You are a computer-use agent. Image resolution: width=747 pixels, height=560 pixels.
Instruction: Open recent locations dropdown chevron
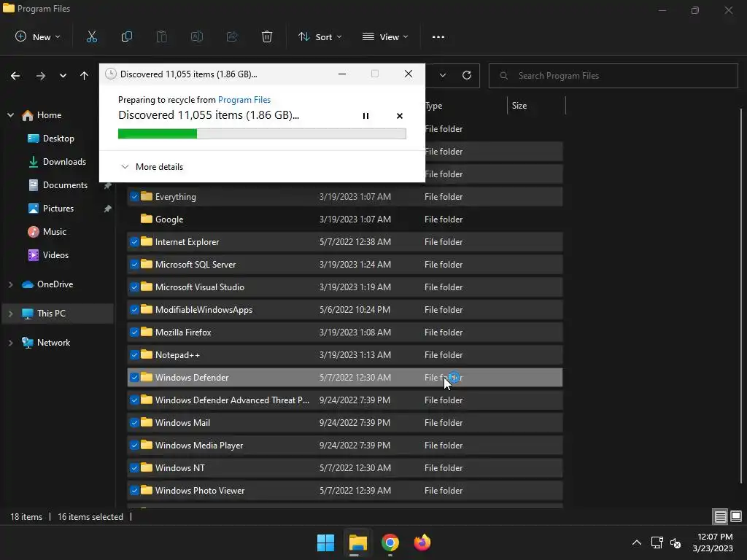point(63,76)
